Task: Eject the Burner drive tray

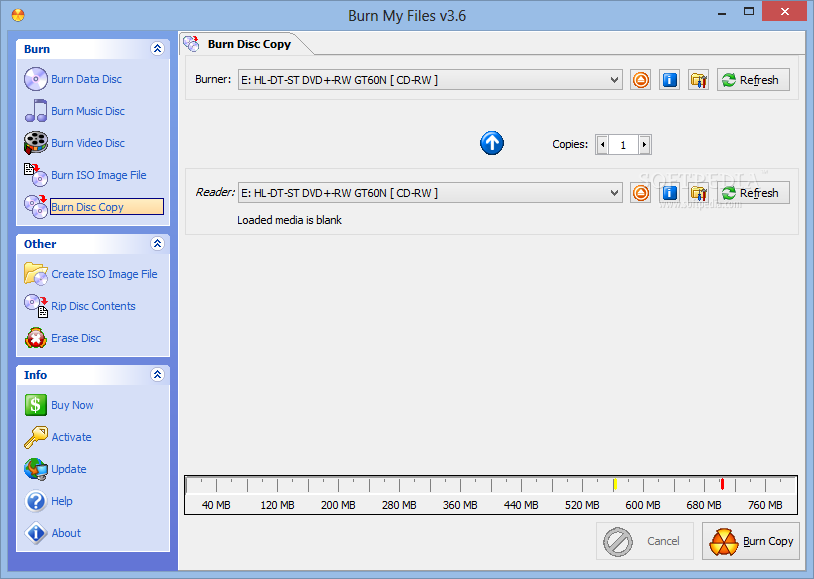Action: 641,80
